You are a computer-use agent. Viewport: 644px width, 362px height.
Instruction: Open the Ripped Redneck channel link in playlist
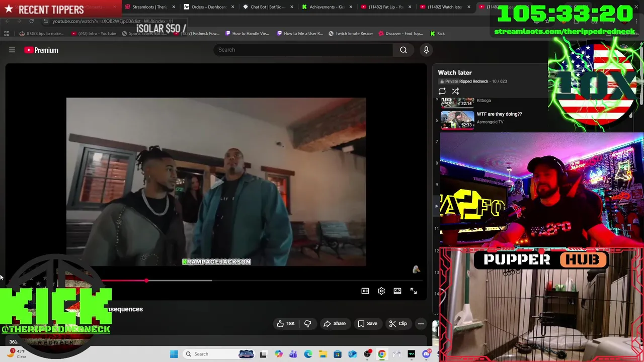[473, 81]
